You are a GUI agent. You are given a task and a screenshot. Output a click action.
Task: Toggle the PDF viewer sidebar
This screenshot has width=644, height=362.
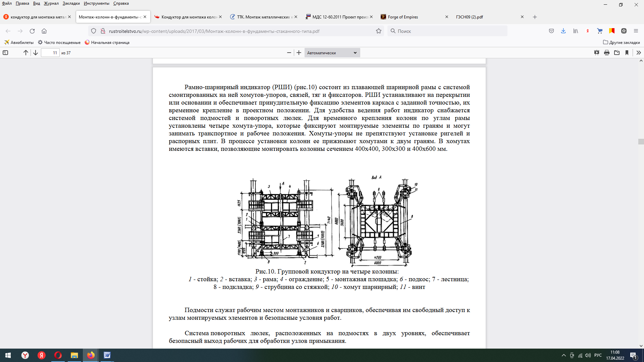(x=5, y=53)
